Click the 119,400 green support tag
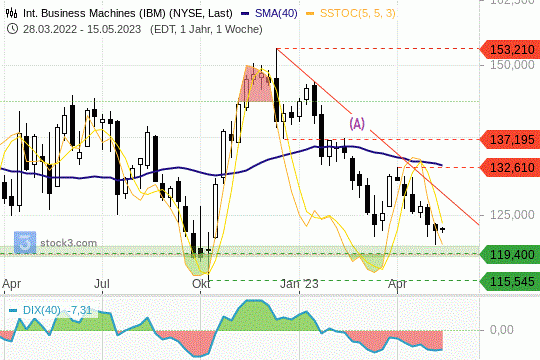The width and height of the screenshot is (540, 360). coord(510,255)
